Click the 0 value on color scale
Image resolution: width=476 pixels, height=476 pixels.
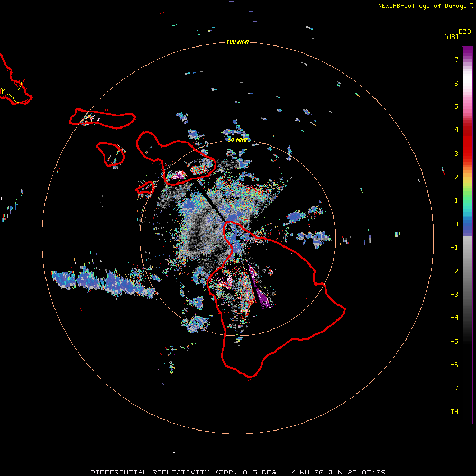tap(456, 224)
